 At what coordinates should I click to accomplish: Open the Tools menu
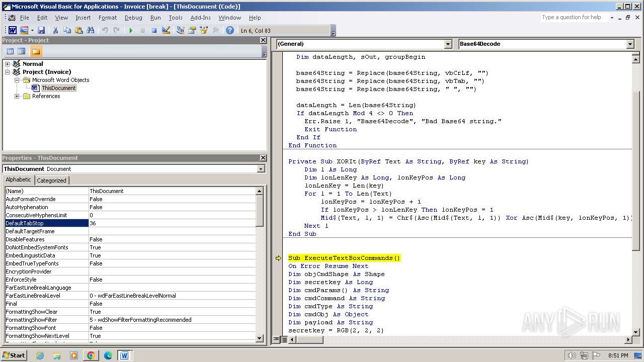[176, 18]
